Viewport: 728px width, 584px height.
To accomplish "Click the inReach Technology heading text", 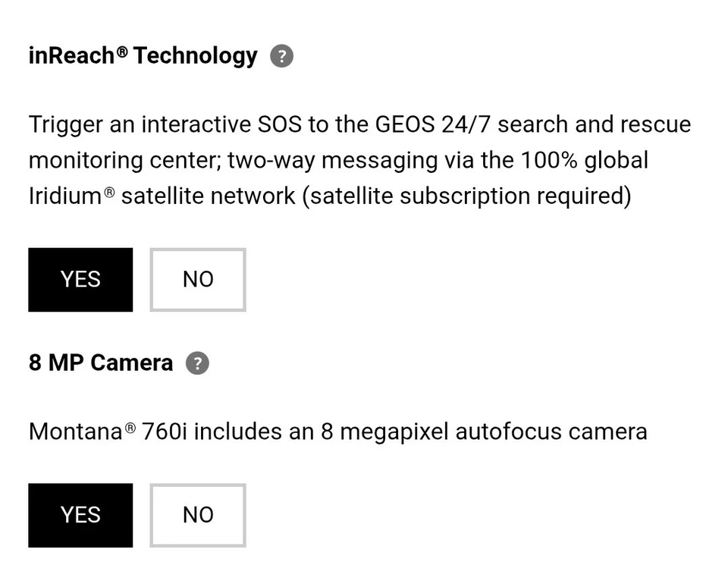I will coord(141,55).
